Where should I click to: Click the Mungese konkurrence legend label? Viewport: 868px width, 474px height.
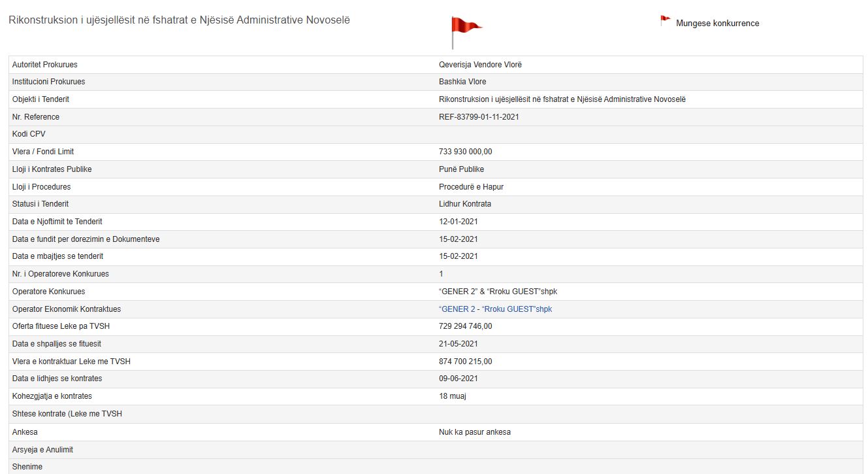pos(717,24)
